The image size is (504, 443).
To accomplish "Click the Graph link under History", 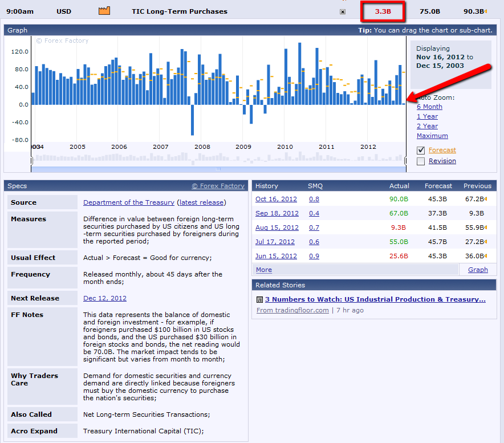I will click(478, 270).
